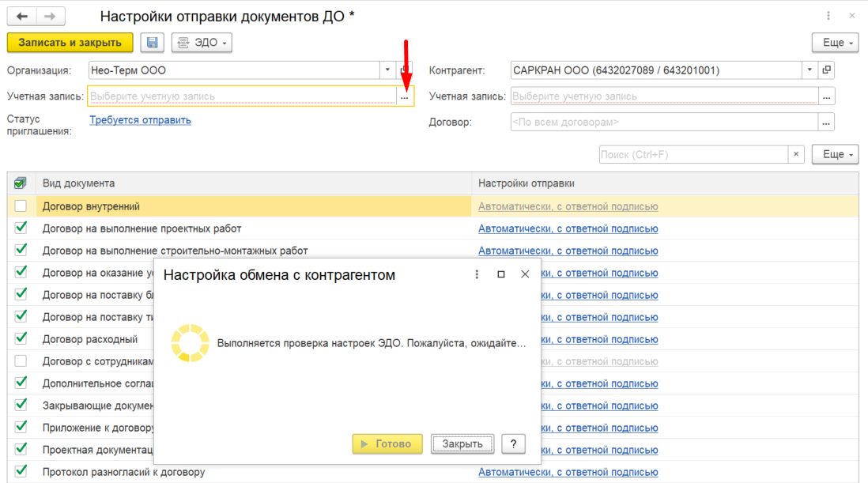Viewport: 868px width, 483px height.
Task: Click the Поиск search field
Action: (693, 155)
